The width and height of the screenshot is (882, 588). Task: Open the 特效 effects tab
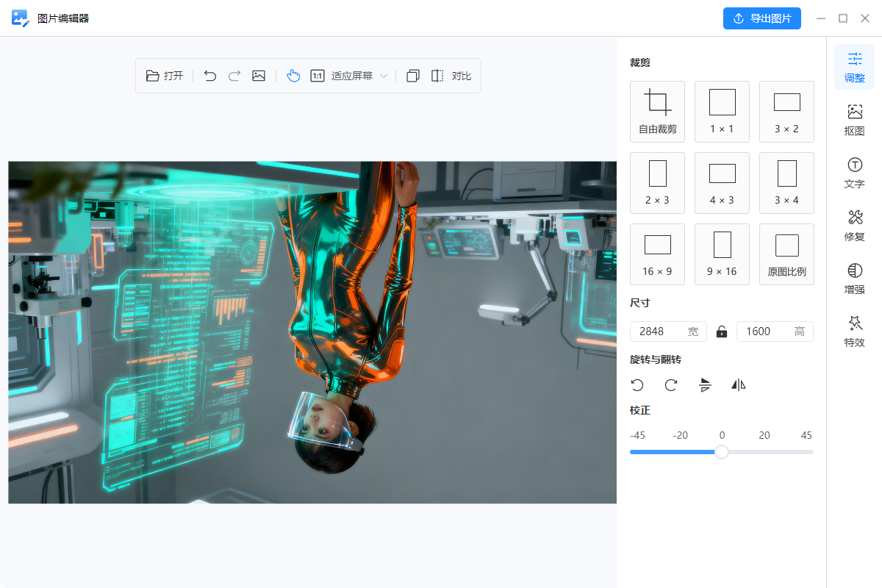click(x=854, y=331)
